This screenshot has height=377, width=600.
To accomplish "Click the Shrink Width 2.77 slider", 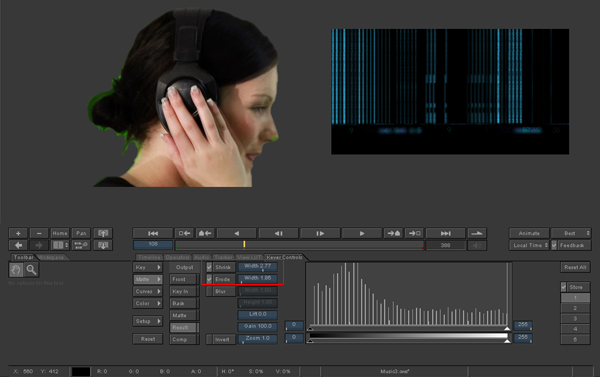I will point(258,267).
